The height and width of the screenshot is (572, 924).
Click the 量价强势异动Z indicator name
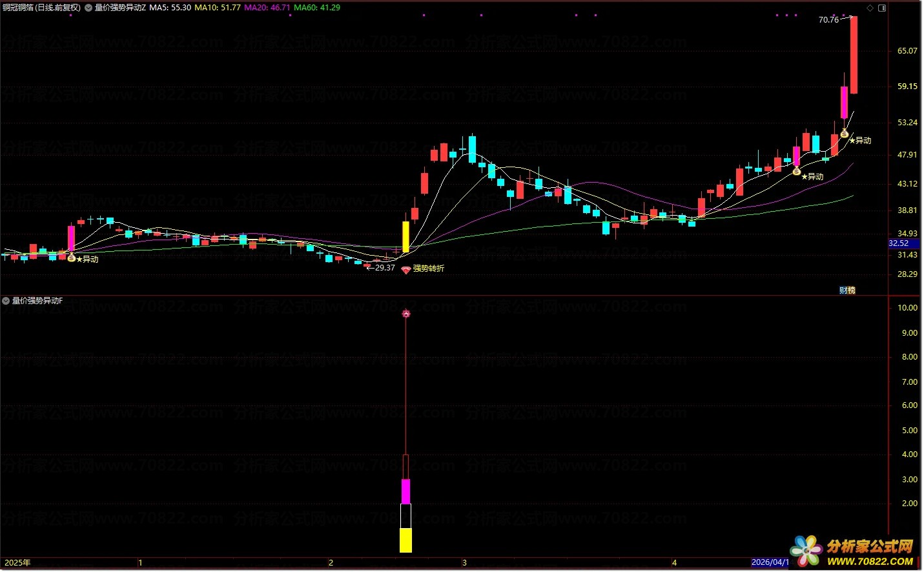tap(120, 8)
